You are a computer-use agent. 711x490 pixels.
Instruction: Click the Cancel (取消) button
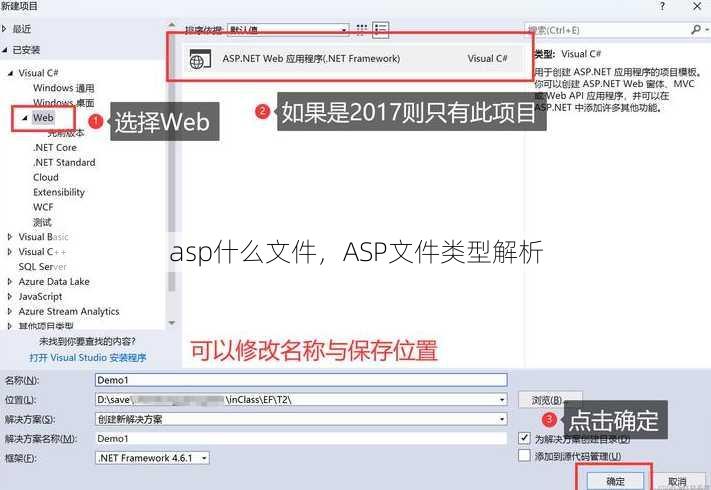(x=677, y=481)
